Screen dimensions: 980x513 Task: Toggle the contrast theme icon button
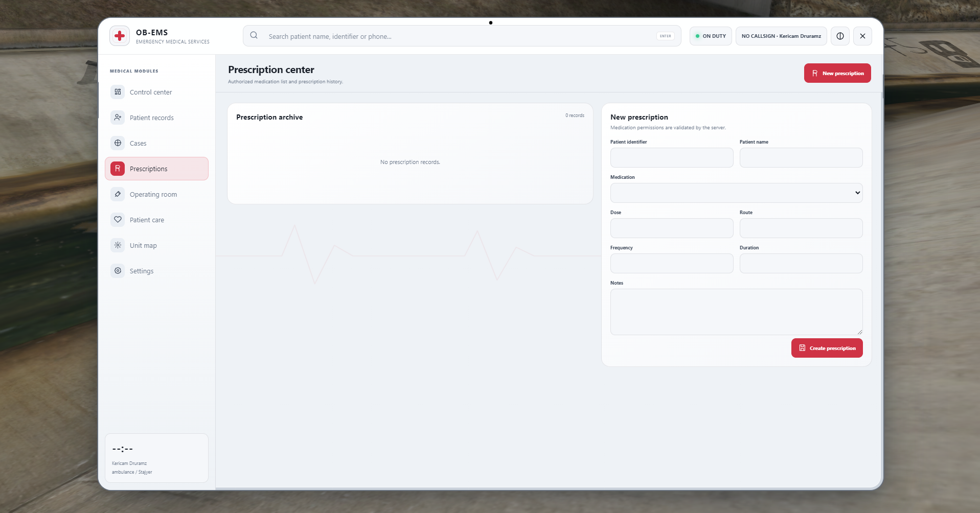point(840,36)
